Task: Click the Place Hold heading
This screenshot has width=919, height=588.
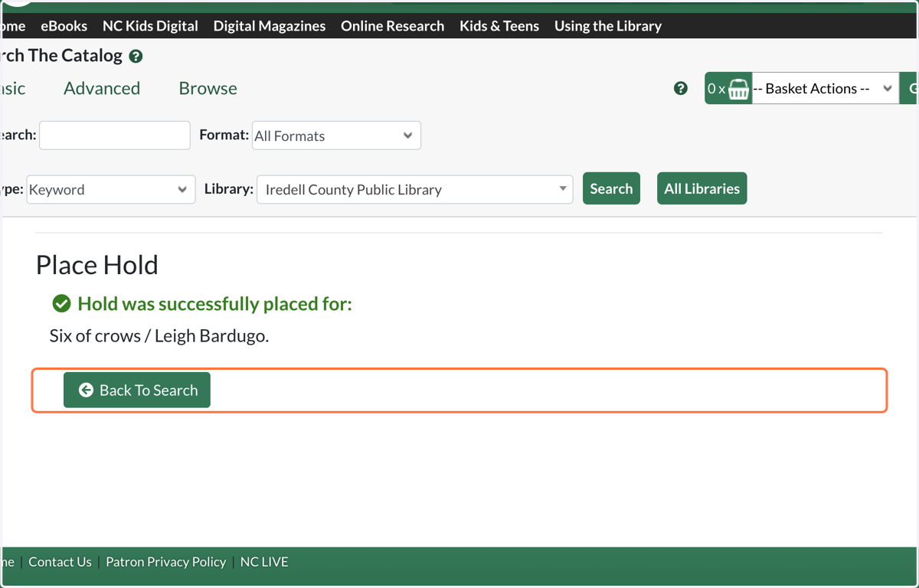Action: (x=97, y=265)
